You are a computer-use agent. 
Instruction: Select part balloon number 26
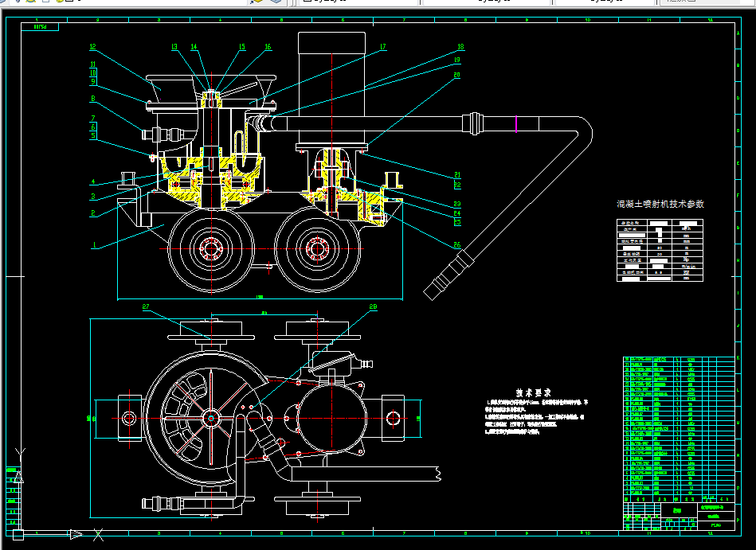(x=457, y=245)
